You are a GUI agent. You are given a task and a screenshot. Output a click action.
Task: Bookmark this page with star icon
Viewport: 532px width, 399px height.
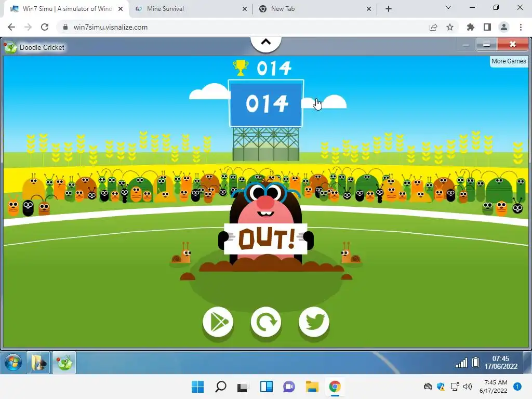450,27
